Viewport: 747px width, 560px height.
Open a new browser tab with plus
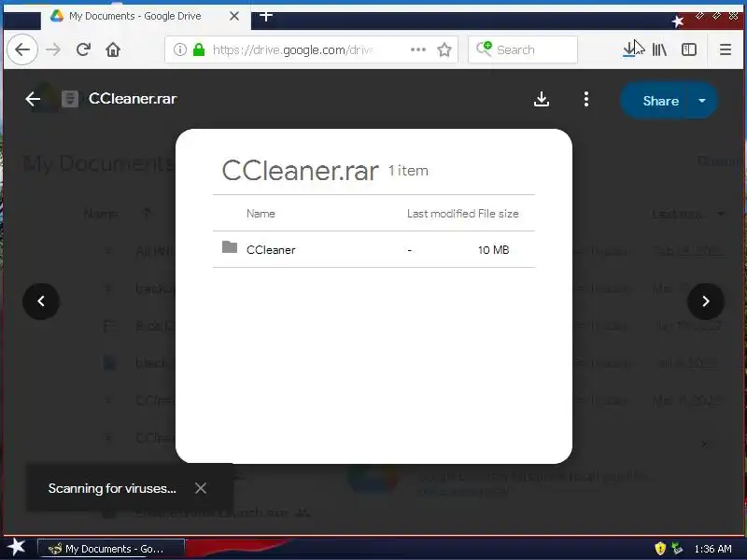pos(266,16)
